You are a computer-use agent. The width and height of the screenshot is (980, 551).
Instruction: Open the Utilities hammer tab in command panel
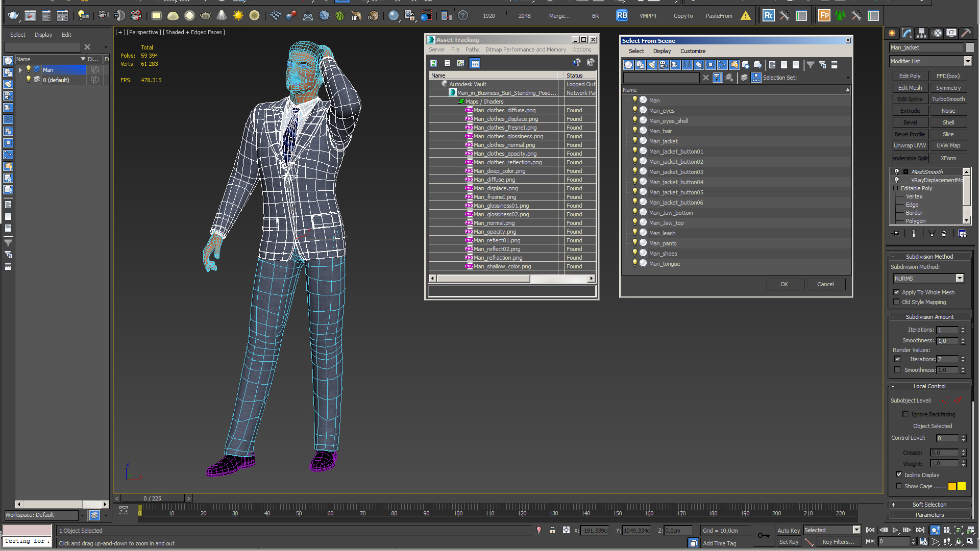pyautogui.click(x=966, y=33)
